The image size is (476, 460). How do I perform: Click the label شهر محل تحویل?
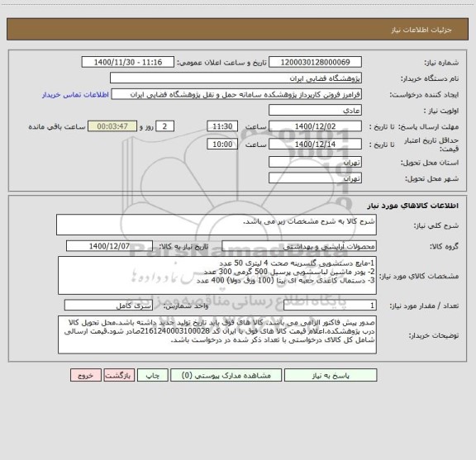click(x=431, y=179)
